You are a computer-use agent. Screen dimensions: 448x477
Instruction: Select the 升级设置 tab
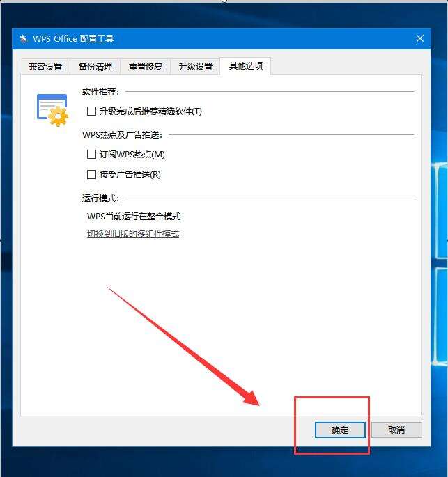pos(195,66)
